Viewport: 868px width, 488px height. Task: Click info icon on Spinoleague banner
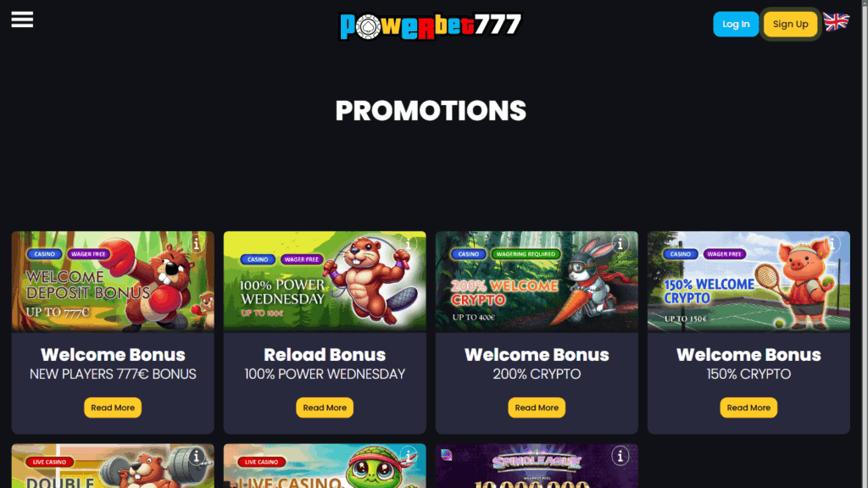(620, 456)
